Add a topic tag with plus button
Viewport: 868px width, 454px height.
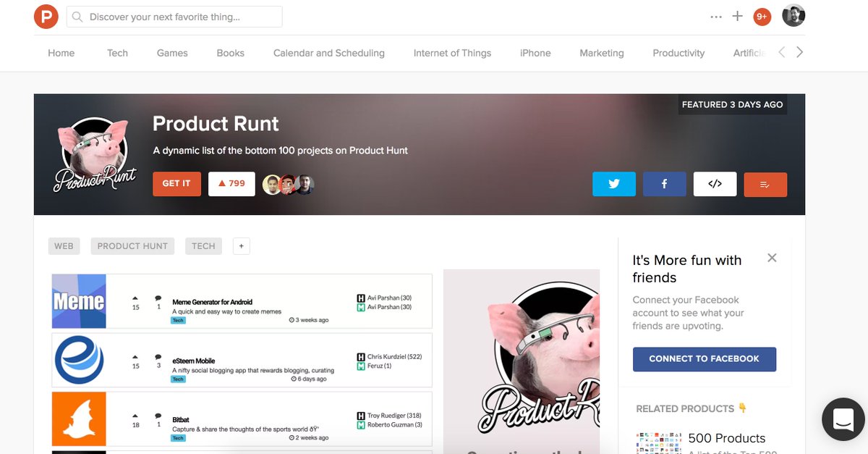click(241, 246)
